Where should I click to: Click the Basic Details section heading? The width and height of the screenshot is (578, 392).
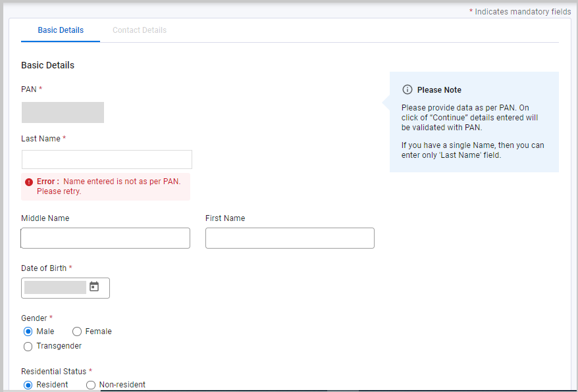tap(47, 65)
